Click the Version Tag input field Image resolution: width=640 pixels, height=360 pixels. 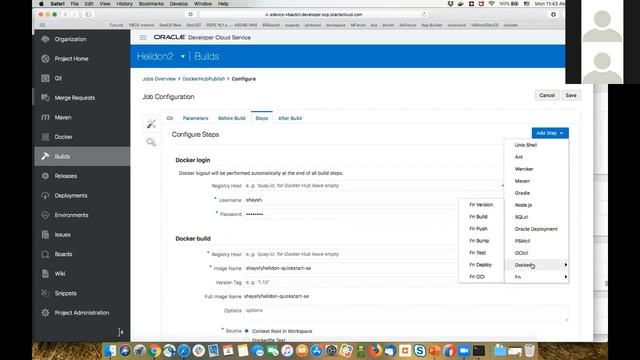click(x=351, y=282)
